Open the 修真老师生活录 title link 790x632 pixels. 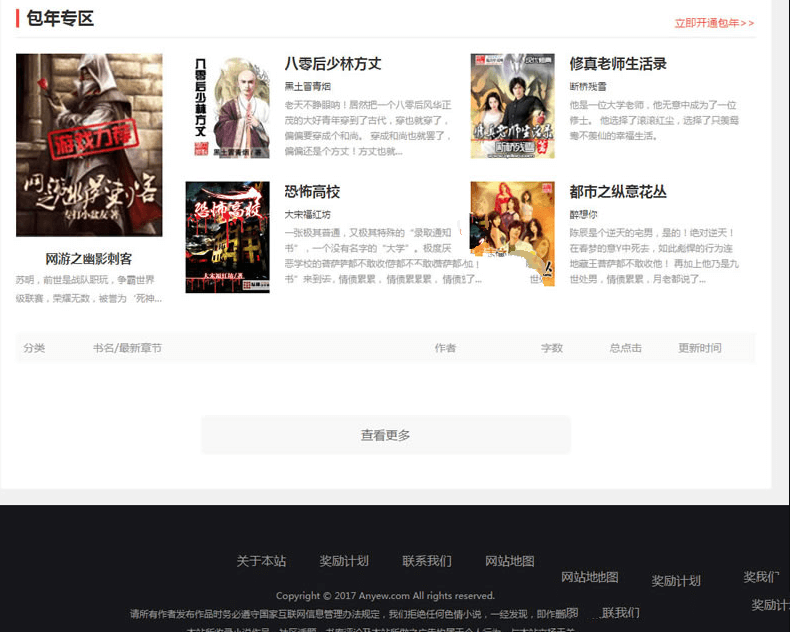[618, 64]
